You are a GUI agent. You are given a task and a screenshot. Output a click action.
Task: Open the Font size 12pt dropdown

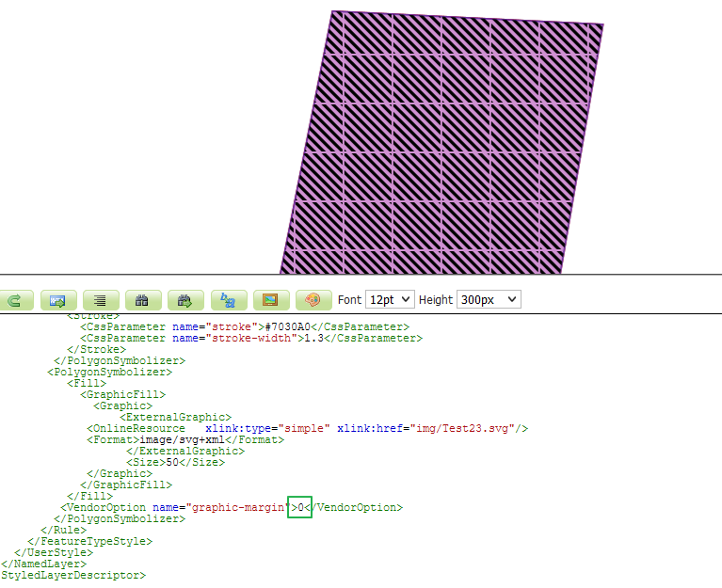390,299
